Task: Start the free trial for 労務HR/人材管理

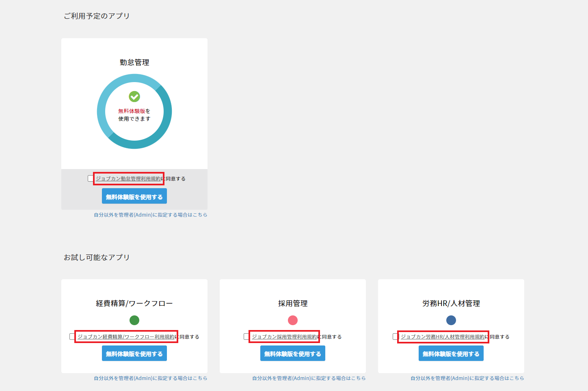Action: [451, 354]
